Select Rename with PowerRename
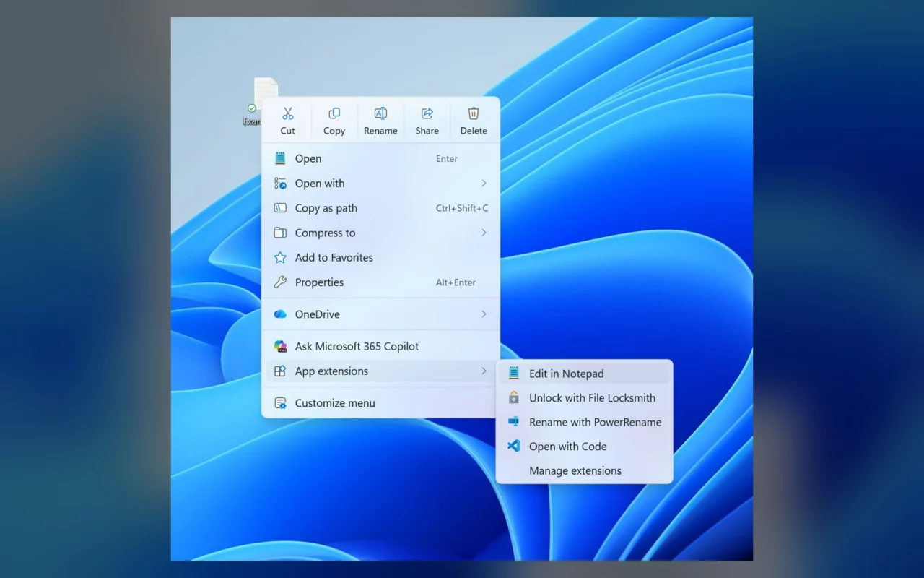 [x=584, y=422]
